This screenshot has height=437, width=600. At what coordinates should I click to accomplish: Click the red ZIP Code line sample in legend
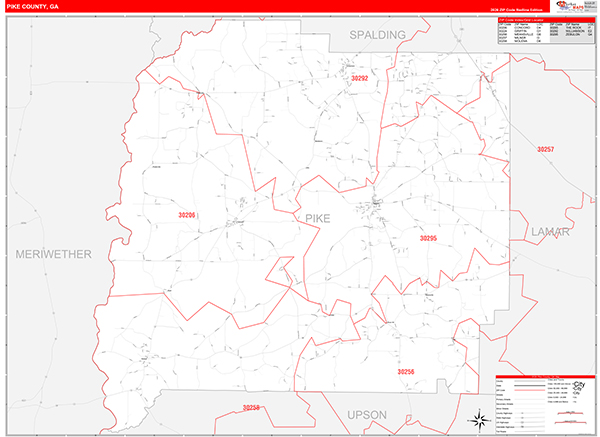coord(530,390)
